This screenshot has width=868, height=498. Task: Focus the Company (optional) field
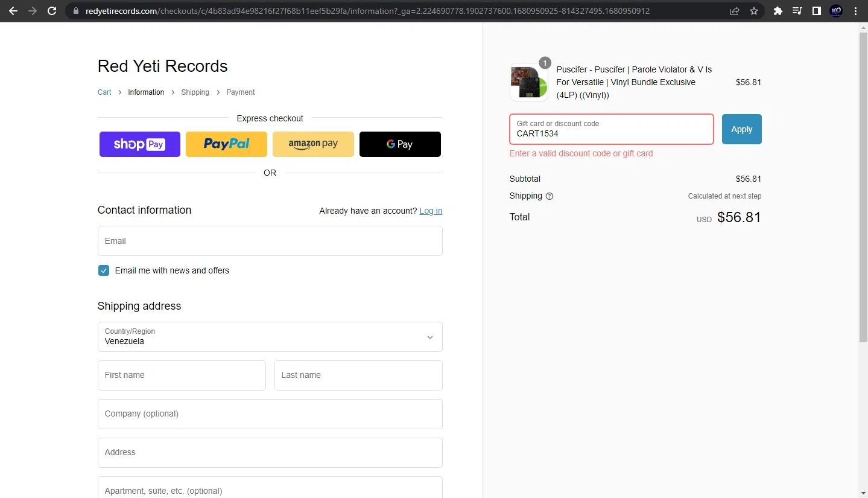pos(270,414)
